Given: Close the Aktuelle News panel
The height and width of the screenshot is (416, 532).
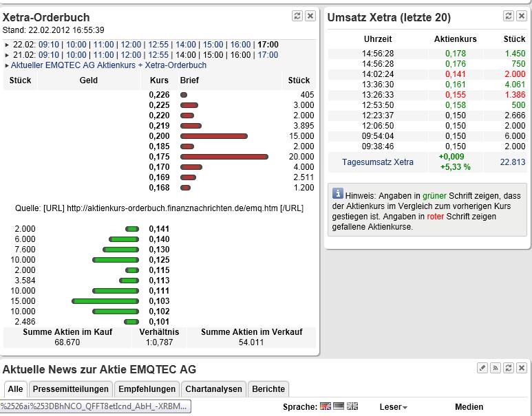Looking at the screenshot, I should click(522, 368).
